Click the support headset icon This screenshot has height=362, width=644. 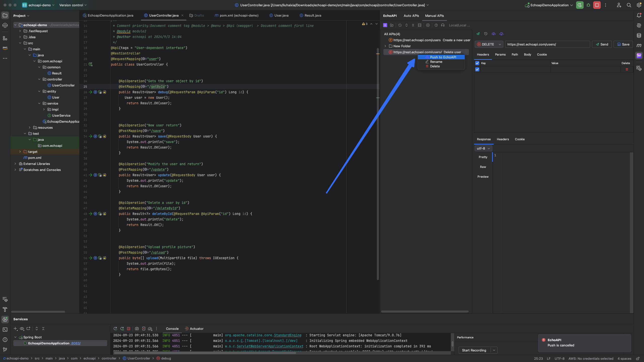click(x=443, y=25)
